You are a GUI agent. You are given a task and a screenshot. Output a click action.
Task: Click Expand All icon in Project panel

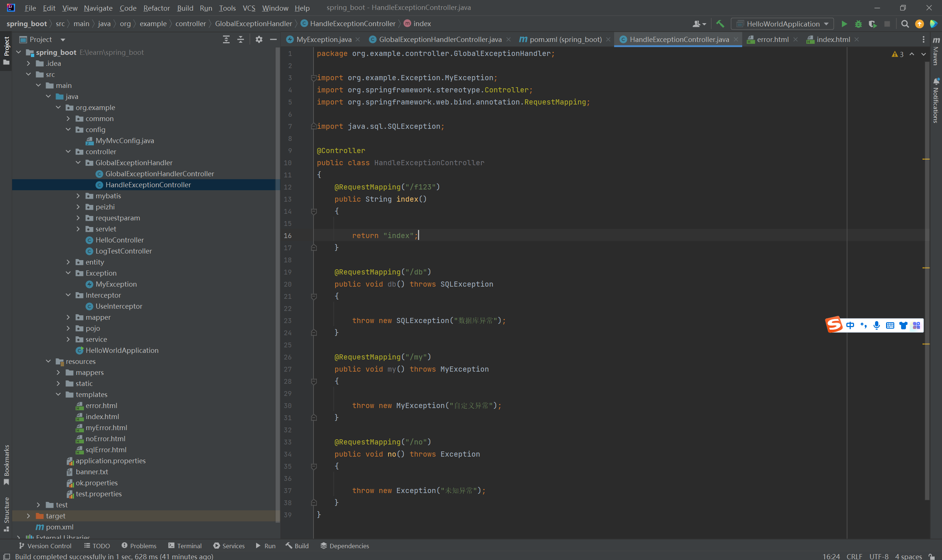coord(226,39)
